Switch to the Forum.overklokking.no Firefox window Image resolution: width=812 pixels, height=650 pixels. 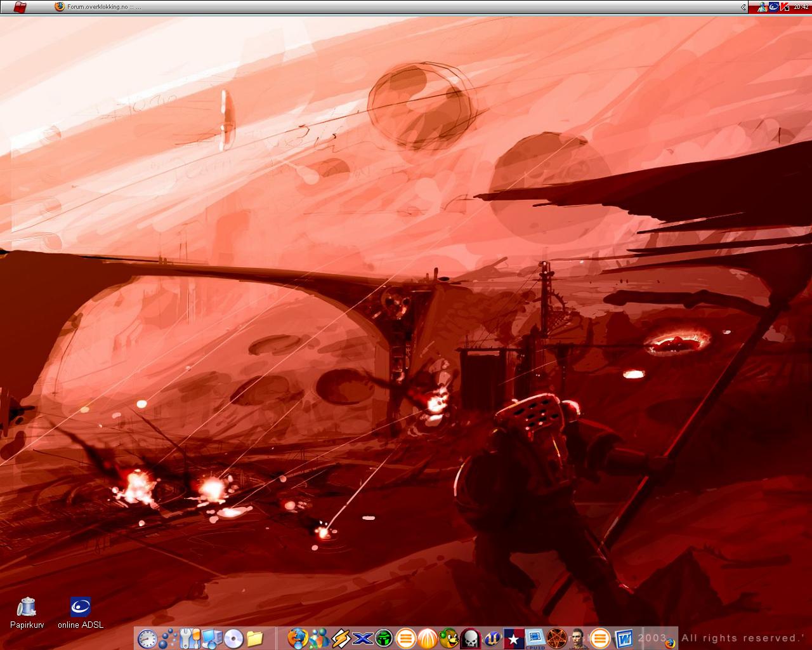coord(97,7)
